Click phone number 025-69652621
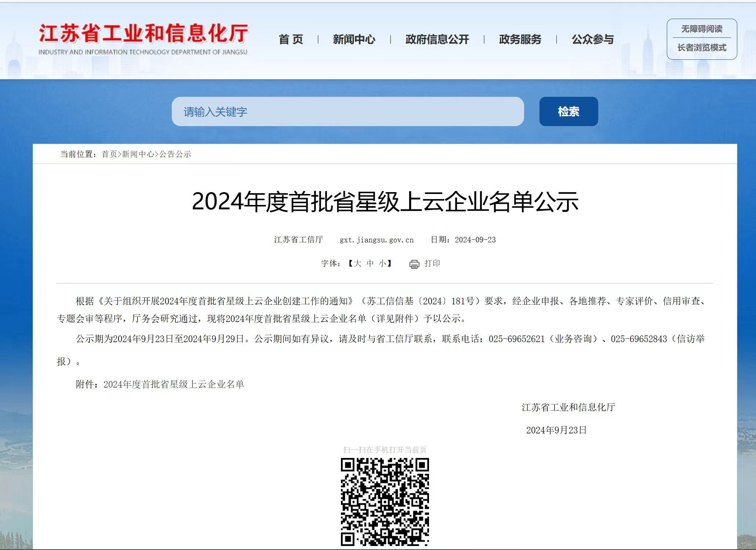 click(517, 339)
